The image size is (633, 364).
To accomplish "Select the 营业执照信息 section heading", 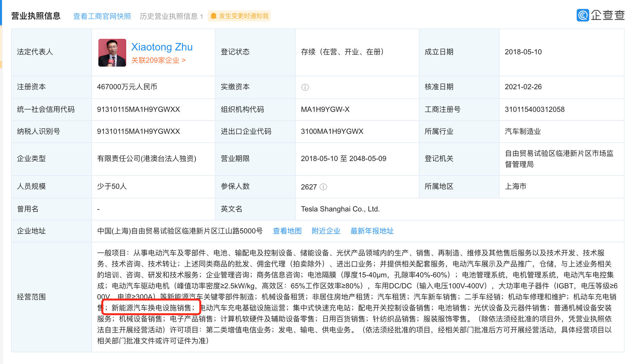I will click(x=36, y=16).
